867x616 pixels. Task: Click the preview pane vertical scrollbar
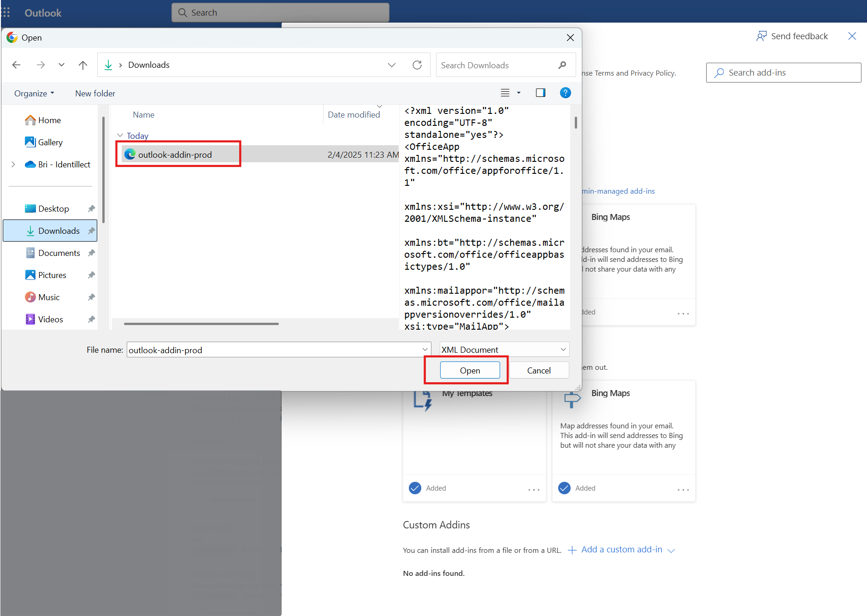coord(576,122)
